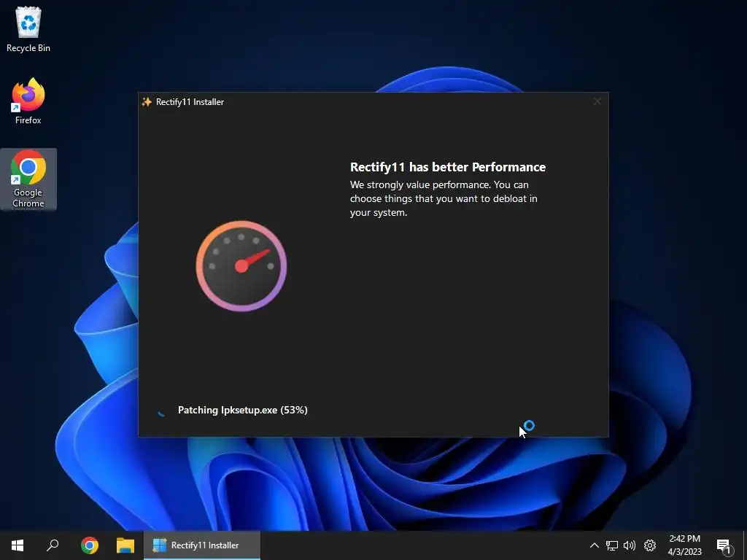Viewport: 747px width, 560px height.
Task: Open File Explorer from the taskbar
Action: point(125,545)
